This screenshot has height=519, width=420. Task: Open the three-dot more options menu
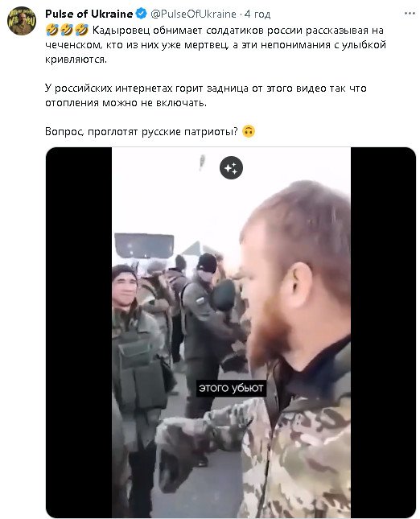(410, 14)
